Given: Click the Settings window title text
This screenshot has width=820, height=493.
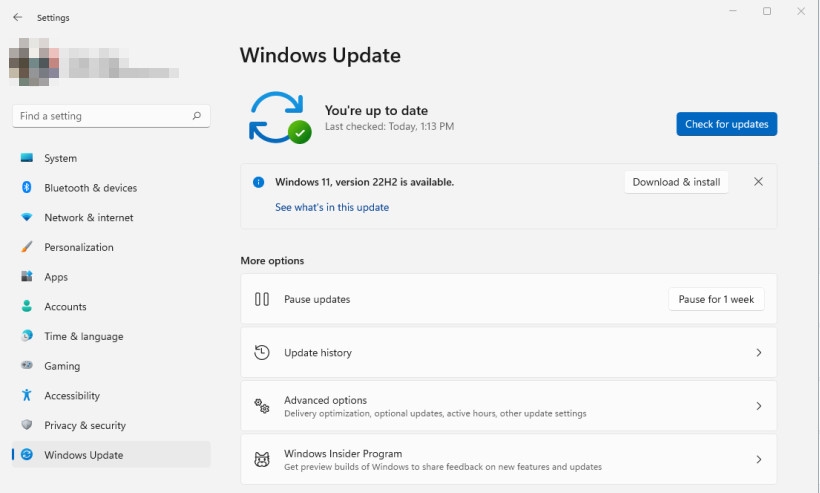Looking at the screenshot, I should pos(53,18).
